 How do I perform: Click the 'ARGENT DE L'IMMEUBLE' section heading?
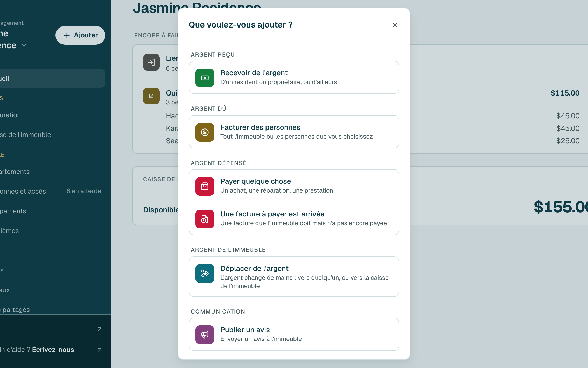[x=228, y=250]
